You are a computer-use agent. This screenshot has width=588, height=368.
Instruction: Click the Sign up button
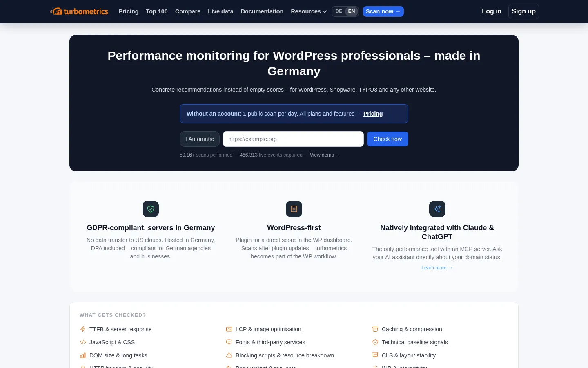coord(523,11)
